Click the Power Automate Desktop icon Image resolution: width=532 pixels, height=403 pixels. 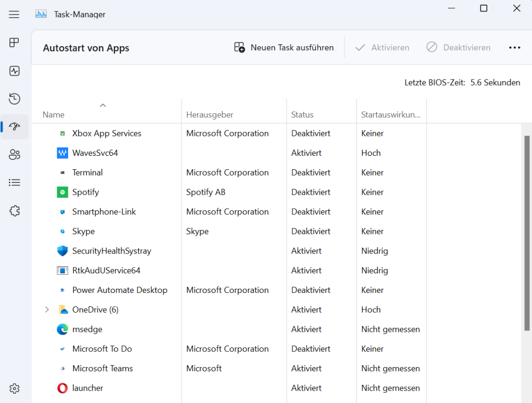(x=62, y=290)
